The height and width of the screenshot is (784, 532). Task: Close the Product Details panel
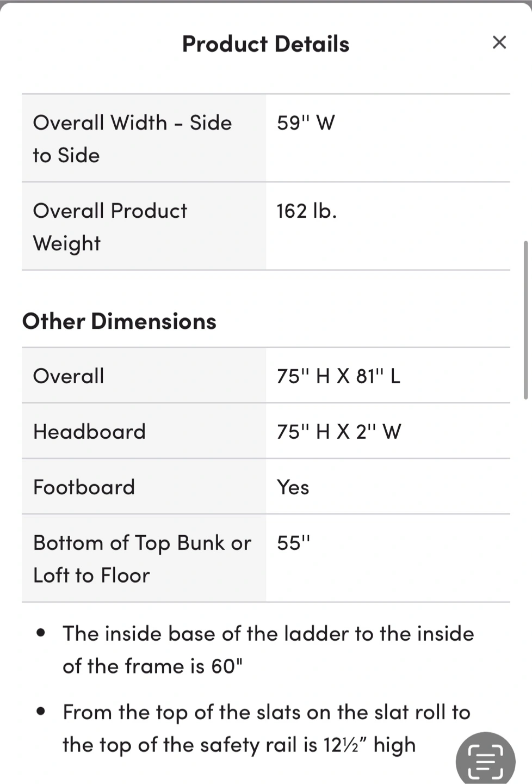pyautogui.click(x=499, y=42)
